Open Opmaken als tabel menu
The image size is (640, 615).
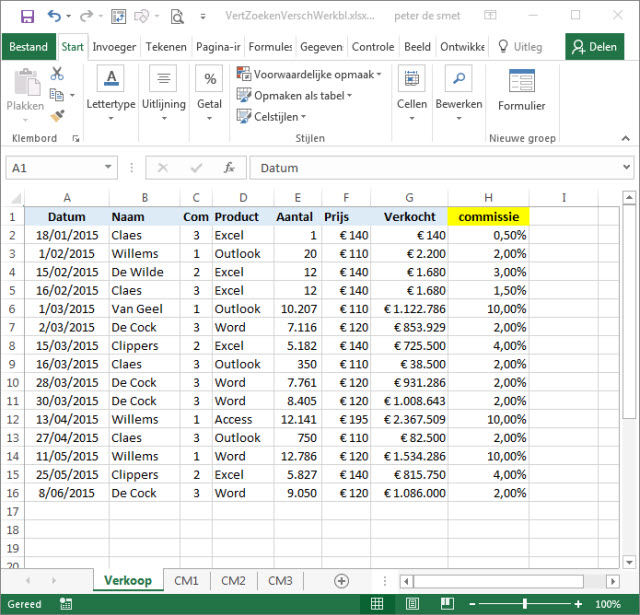click(294, 95)
